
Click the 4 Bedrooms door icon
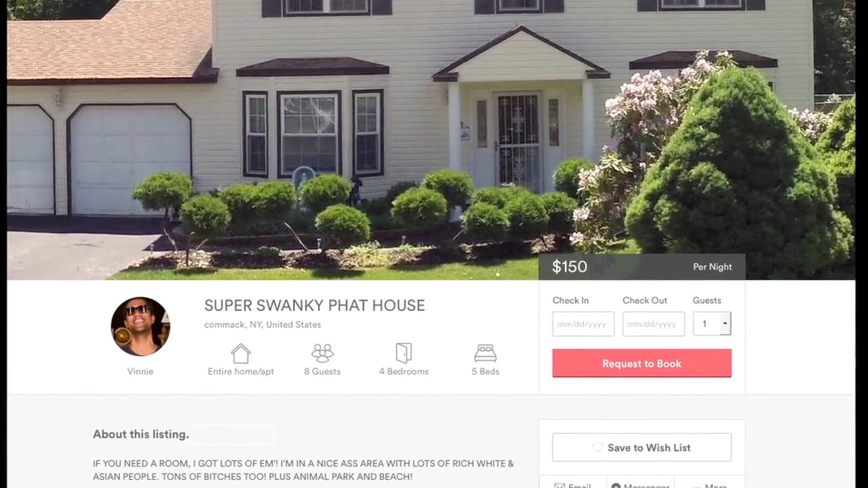point(403,353)
